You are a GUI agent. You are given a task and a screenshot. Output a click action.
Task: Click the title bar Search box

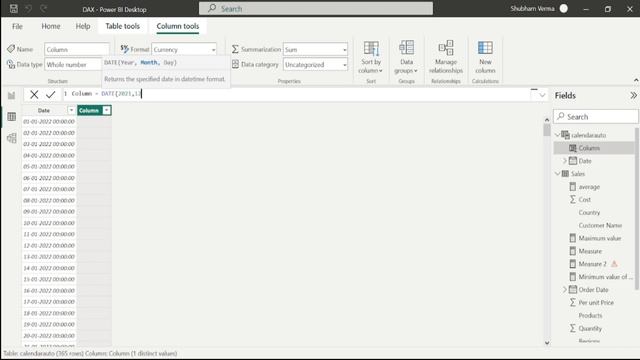(x=316, y=9)
